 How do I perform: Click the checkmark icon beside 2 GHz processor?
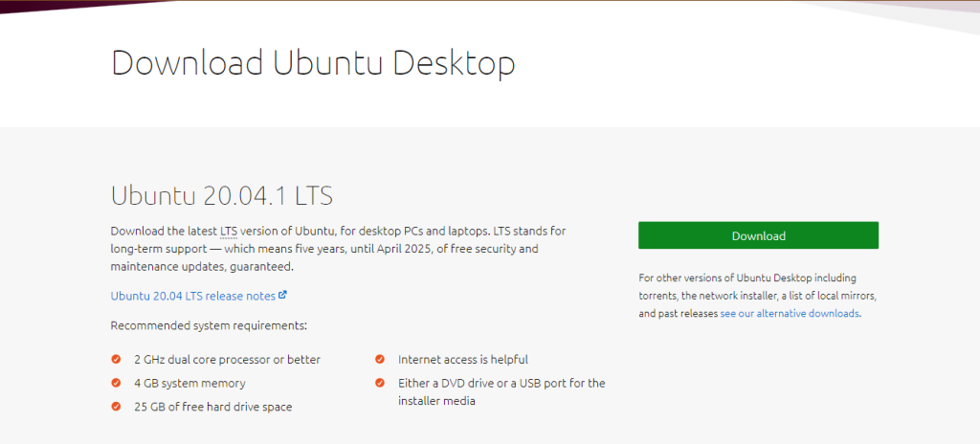coord(116,360)
